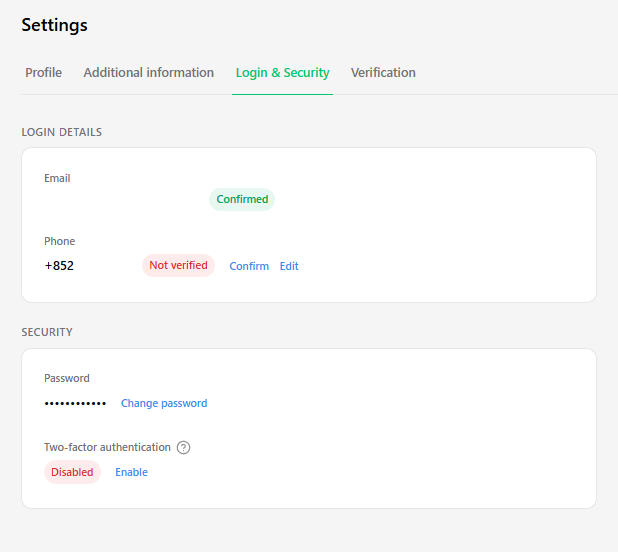
Task: Enable two-factor authentication
Action: point(131,472)
